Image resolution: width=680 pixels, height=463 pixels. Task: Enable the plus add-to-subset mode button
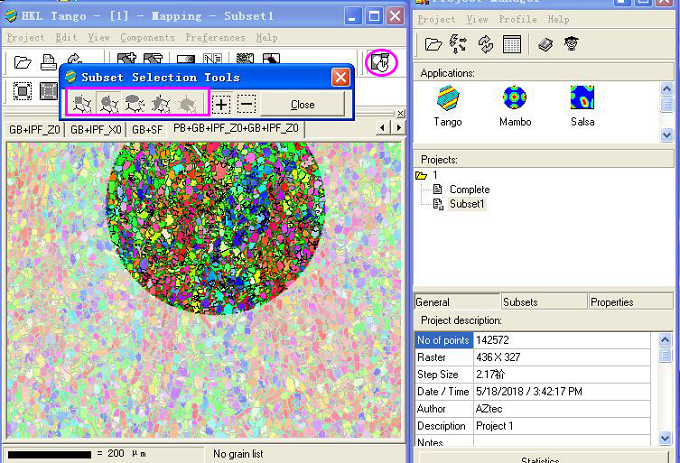tap(222, 104)
